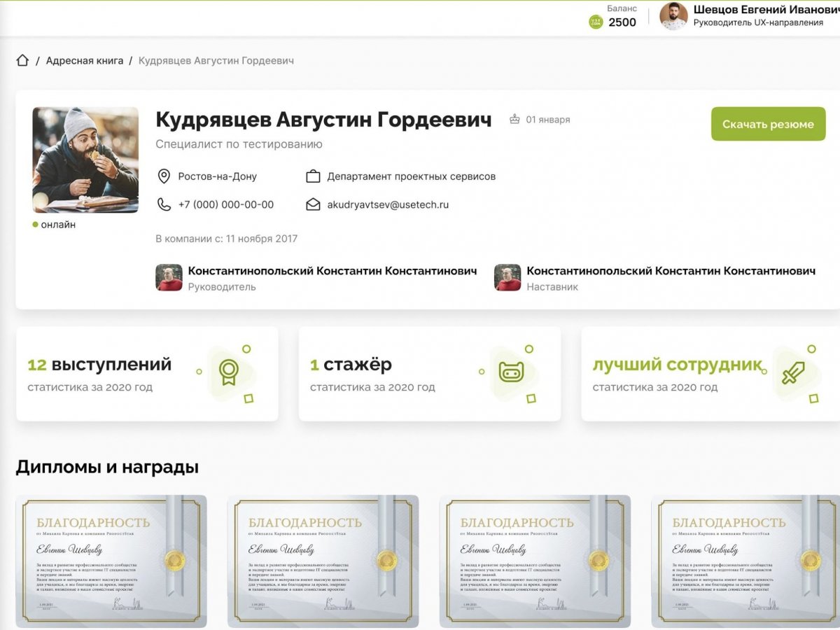Click the Наставник's avatar photo
The height and width of the screenshot is (630, 840).
pos(506,277)
